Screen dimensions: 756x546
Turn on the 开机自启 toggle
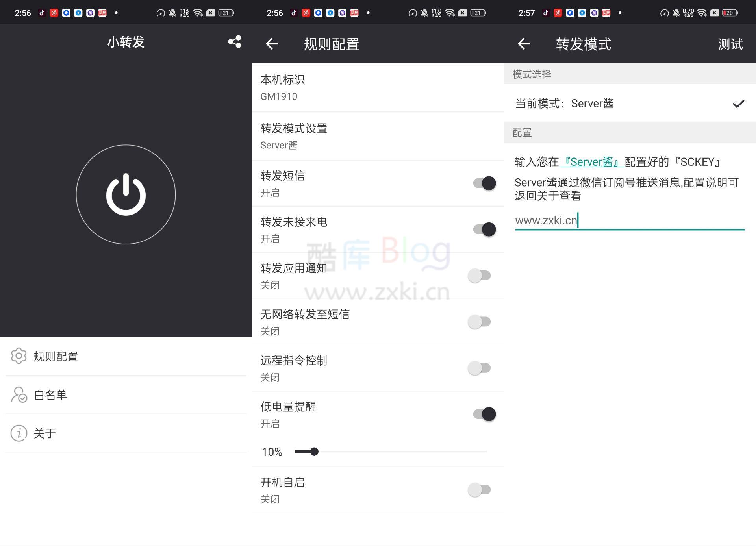(x=479, y=490)
